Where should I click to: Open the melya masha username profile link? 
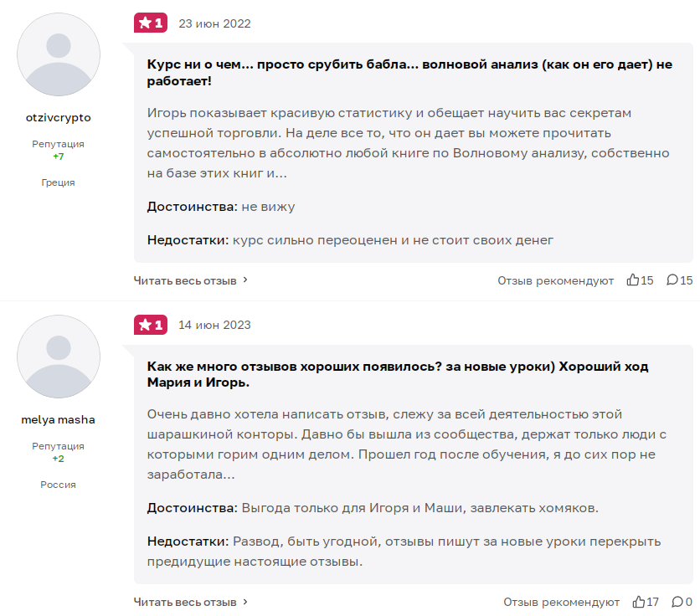(x=59, y=420)
